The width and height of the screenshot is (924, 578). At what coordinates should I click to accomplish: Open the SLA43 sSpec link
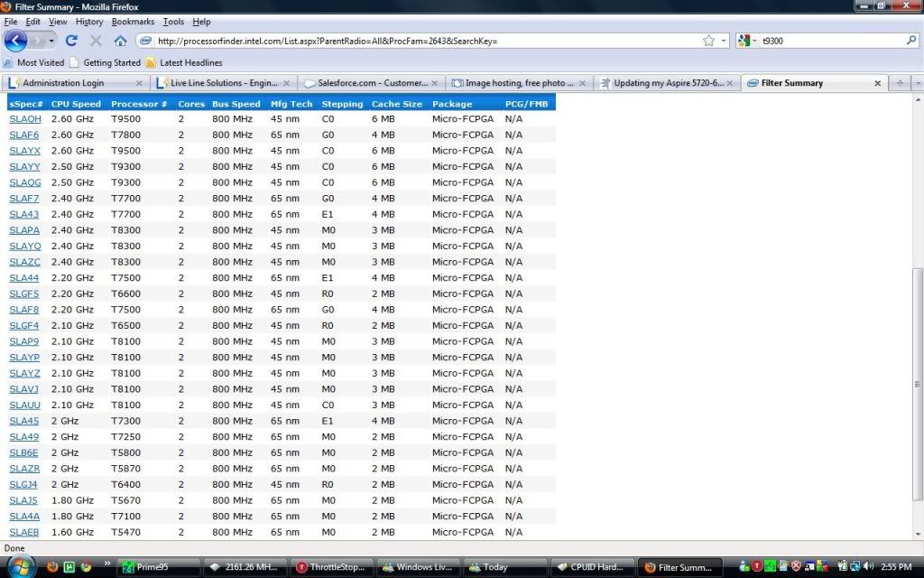[24, 215]
